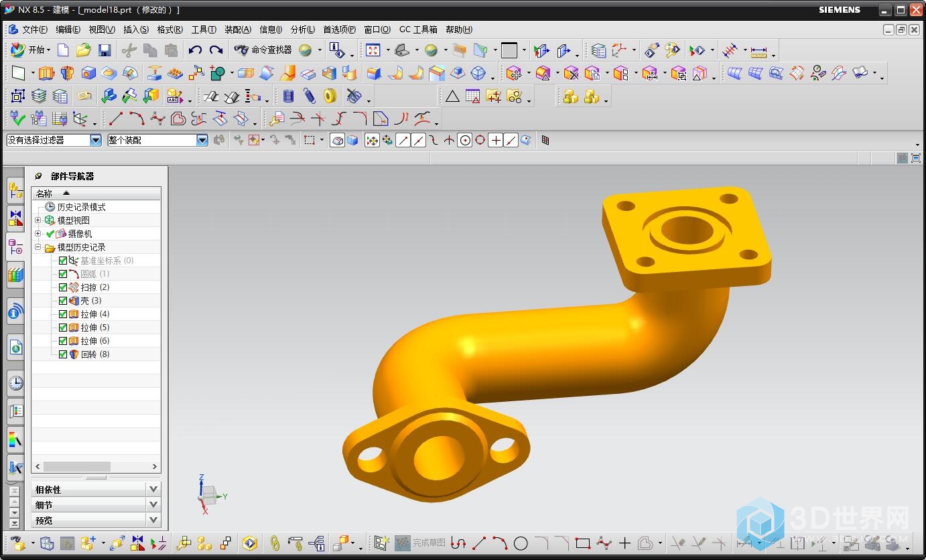
Task: Undo the last action
Action: (195, 50)
